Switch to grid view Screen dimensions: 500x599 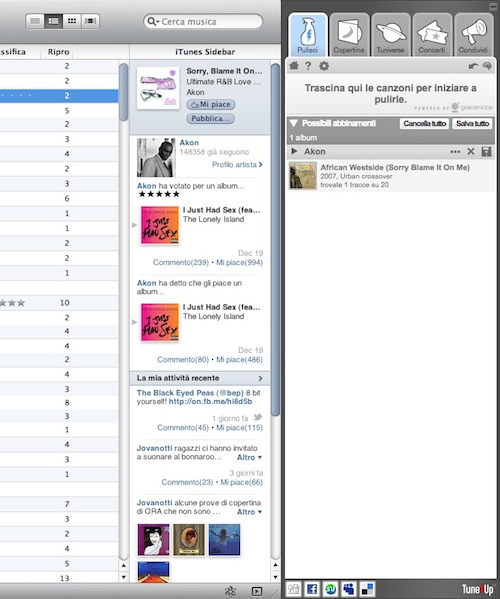(71, 21)
